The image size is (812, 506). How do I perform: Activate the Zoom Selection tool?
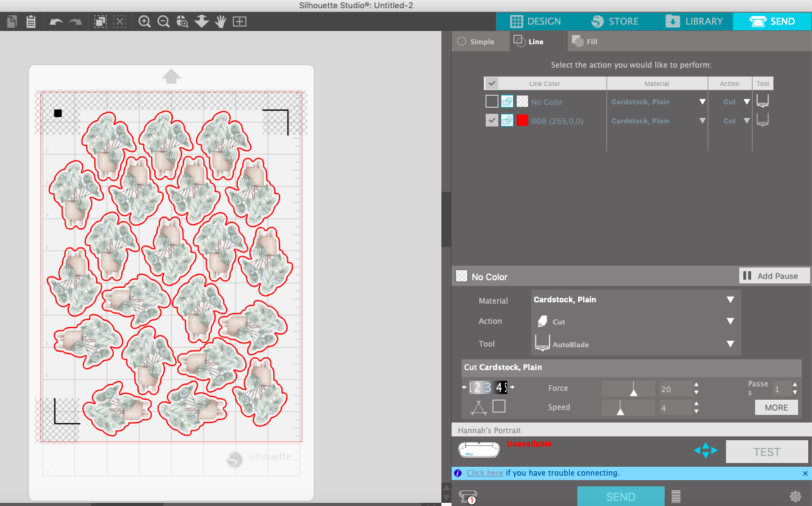click(x=183, y=22)
